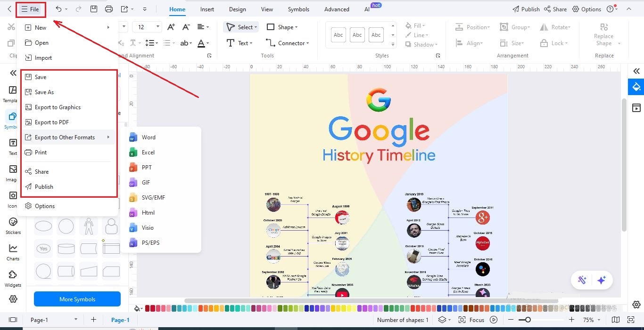644x330 pixels.
Task: Toggle fullscreen icon at status bar end
Action: point(631,320)
